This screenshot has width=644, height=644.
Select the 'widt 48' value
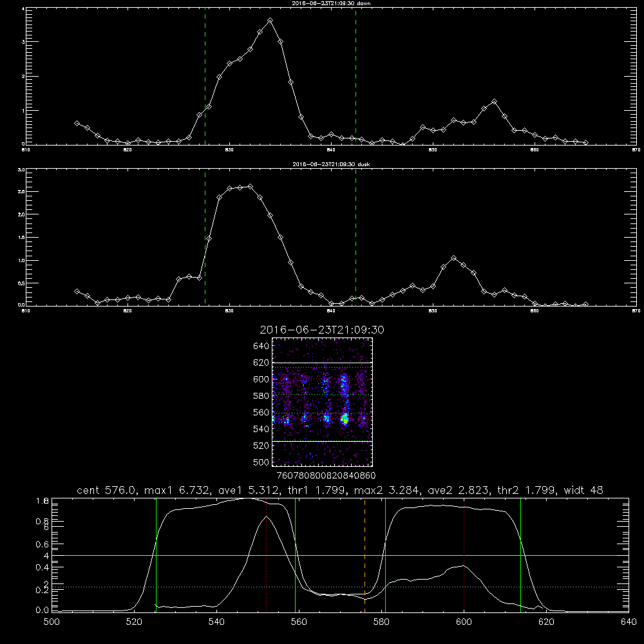click(x=583, y=490)
